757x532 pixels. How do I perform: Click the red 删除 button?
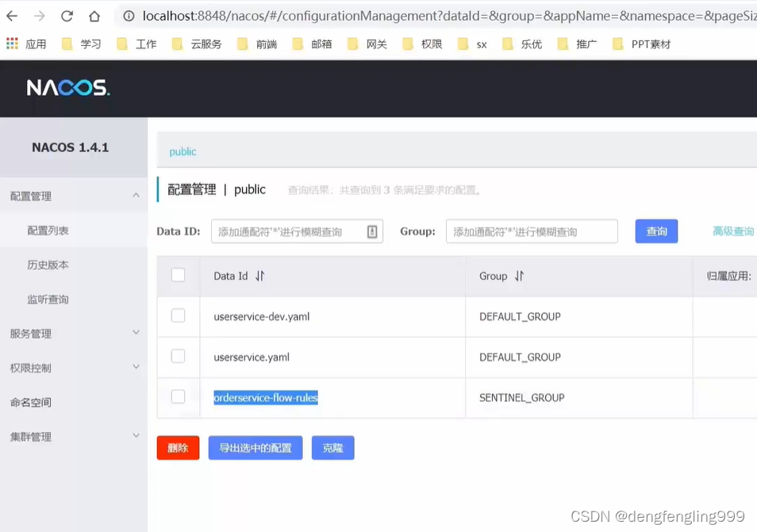(x=178, y=448)
